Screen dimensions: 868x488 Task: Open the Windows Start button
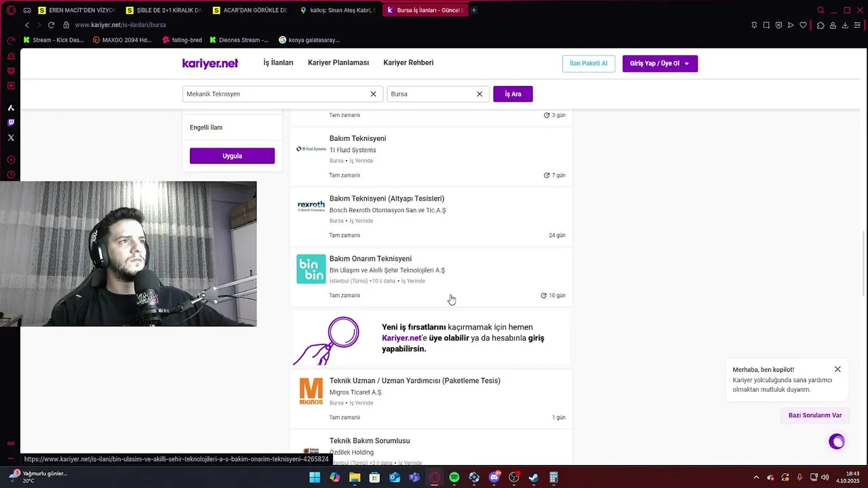click(315, 478)
